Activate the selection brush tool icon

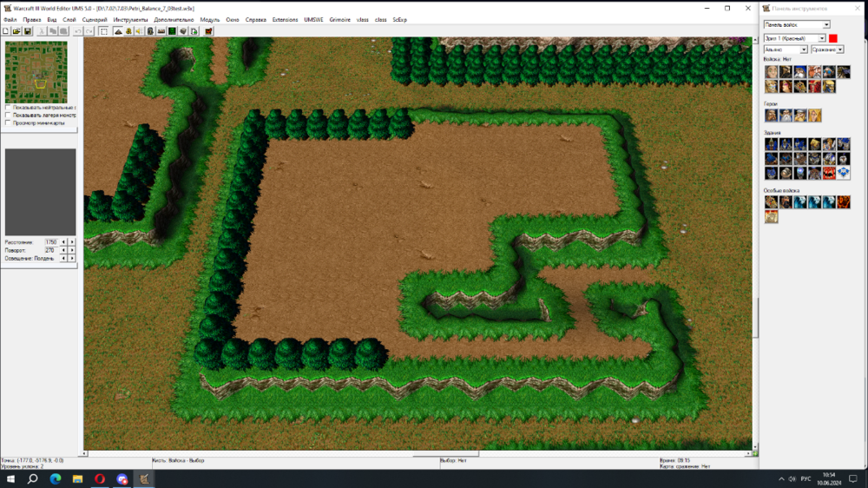(x=103, y=31)
